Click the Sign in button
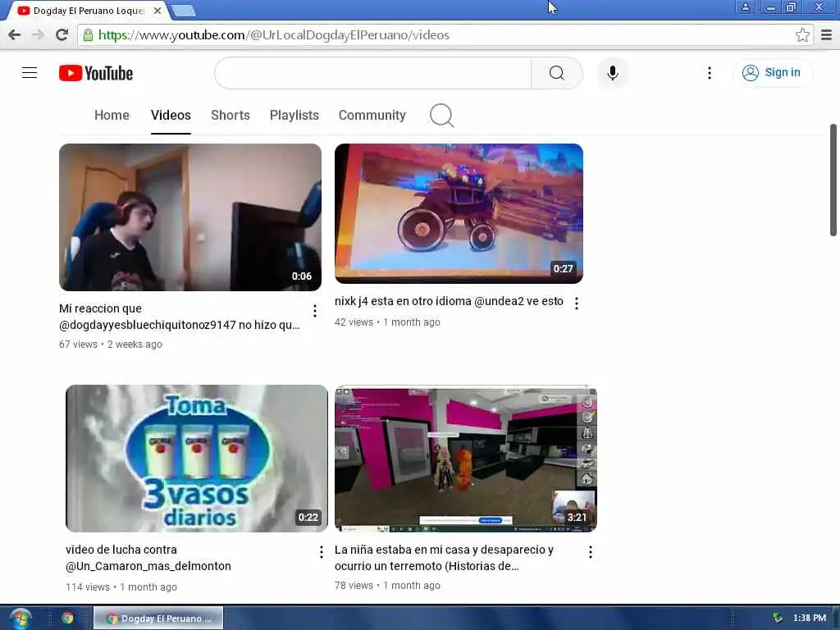The image size is (840, 630). pyautogui.click(x=772, y=73)
